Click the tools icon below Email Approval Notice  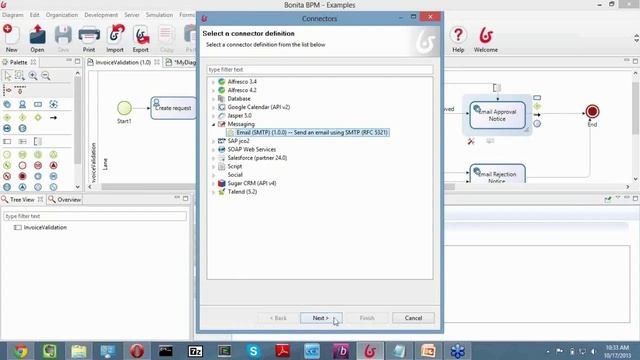pos(471,141)
